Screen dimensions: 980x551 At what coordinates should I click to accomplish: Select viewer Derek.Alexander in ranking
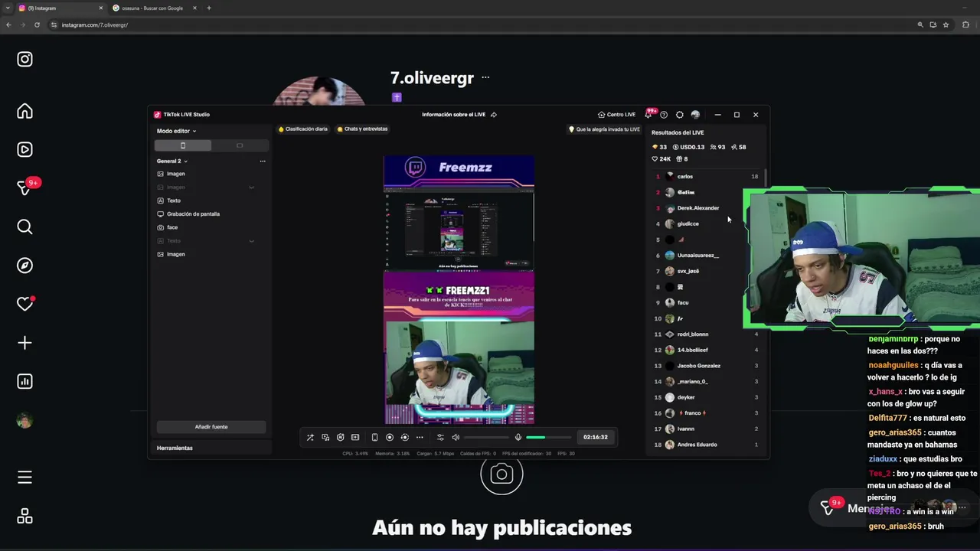point(697,208)
